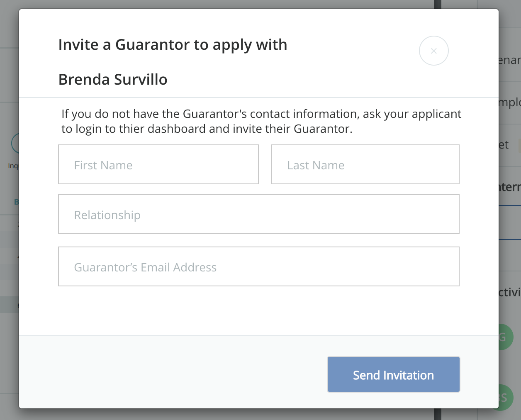The height and width of the screenshot is (420, 521).
Task: Click the Last Name input field
Action: coord(365,164)
